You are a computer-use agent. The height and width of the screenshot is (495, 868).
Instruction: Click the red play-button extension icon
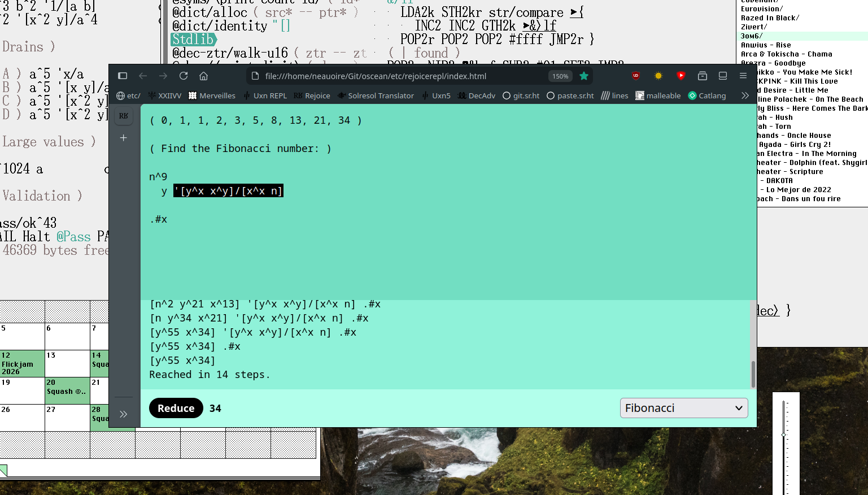[x=681, y=76]
